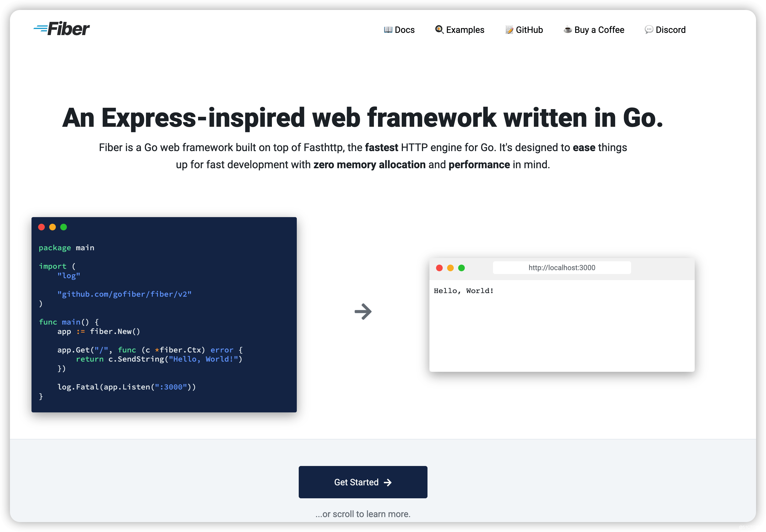The width and height of the screenshot is (766, 532).
Task: Click the red dot on the browser mockup
Action: 440,268
